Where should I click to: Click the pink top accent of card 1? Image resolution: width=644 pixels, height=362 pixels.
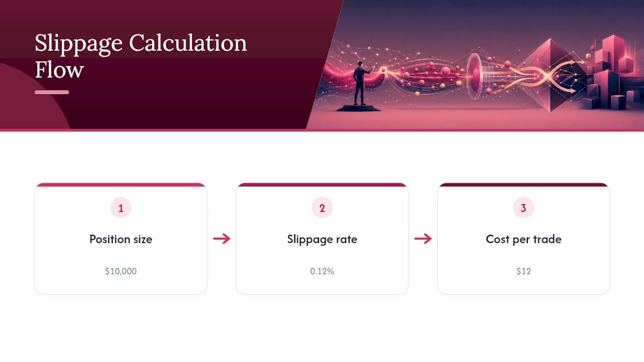pyautogui.click(x=121, y=185)
